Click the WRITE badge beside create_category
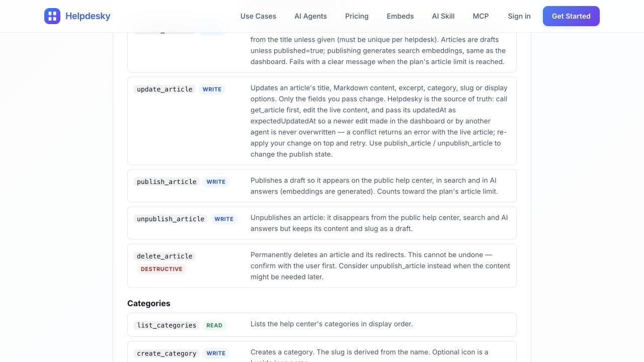 click(x=216, y=353)
